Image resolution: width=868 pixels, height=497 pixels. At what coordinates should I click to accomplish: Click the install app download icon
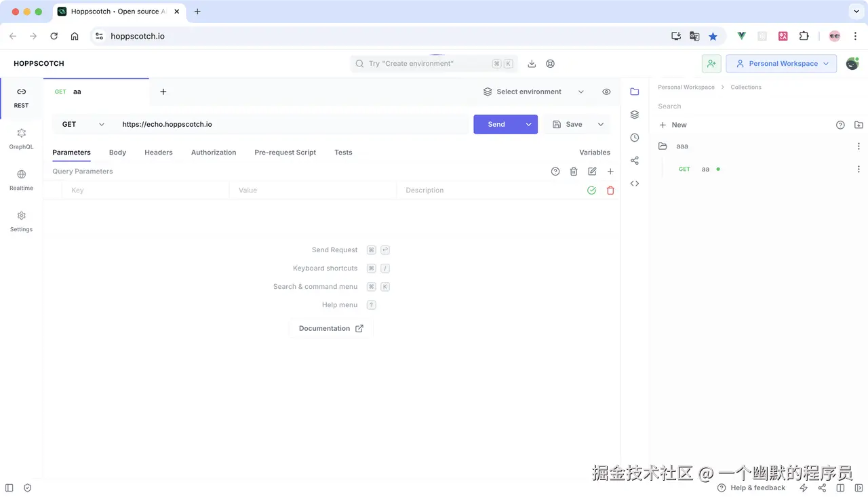[x=532, y=64]
